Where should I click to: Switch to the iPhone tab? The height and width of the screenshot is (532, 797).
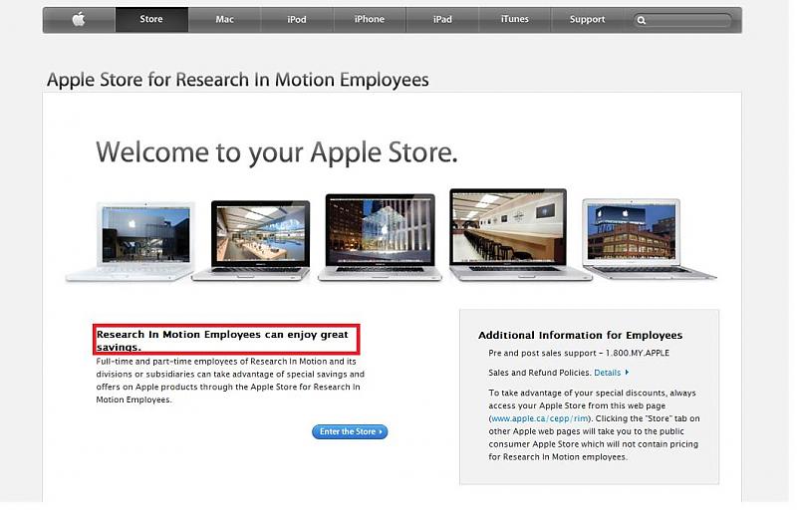point(370,20)
